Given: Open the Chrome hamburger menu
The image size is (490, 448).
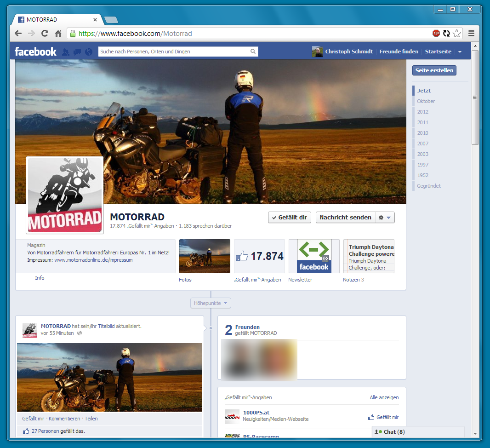Looking at the screenshot, I should tap(471, 33).
